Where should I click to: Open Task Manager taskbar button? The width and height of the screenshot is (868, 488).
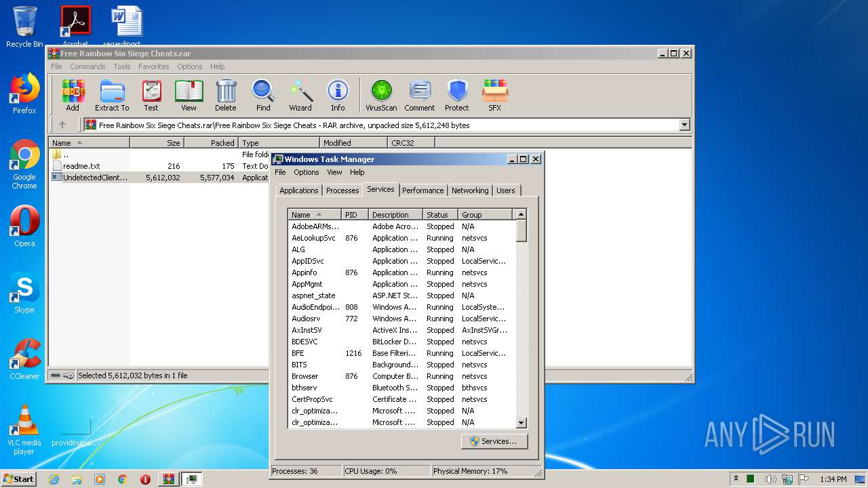coord(192,479)
